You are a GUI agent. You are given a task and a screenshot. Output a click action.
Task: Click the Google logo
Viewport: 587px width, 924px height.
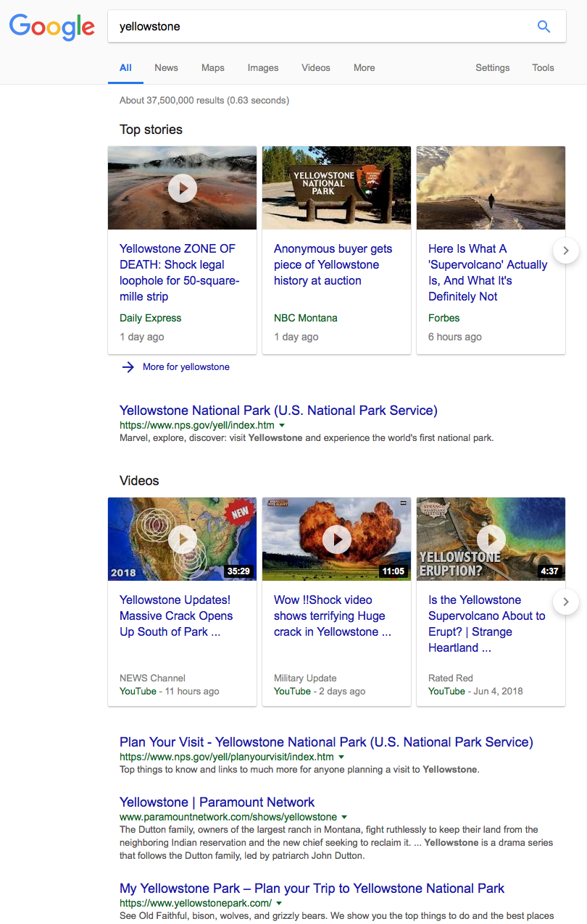51,28
